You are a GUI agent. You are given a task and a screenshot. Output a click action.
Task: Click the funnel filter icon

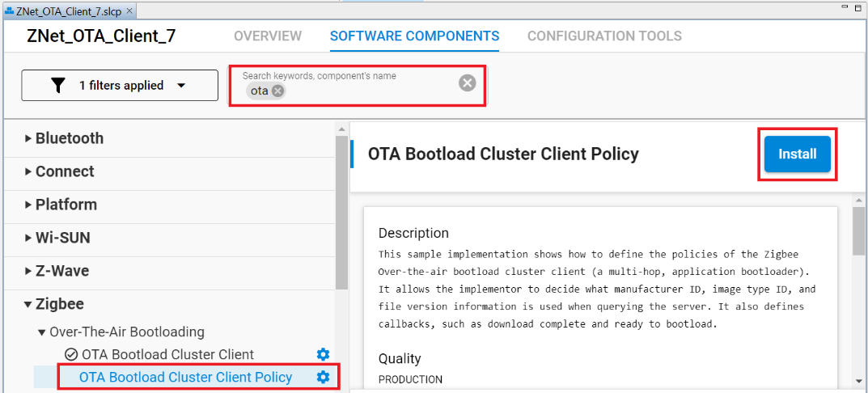pos(58,86)
